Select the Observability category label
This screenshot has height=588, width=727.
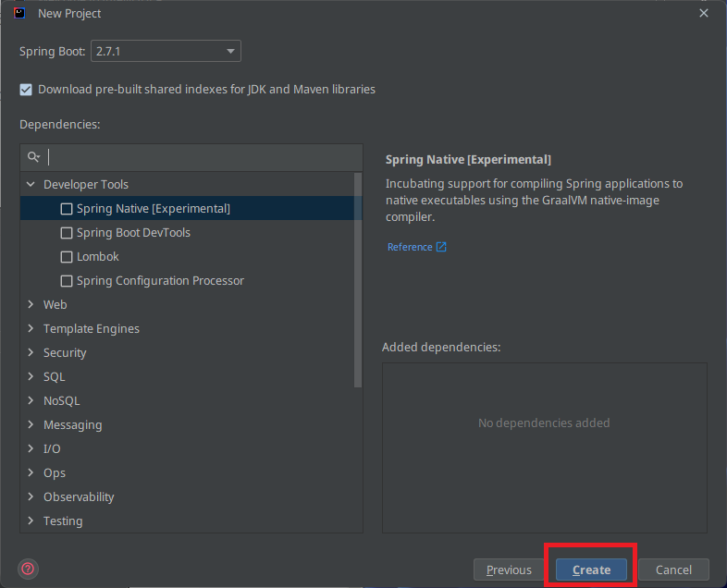[x=79, y=497]
